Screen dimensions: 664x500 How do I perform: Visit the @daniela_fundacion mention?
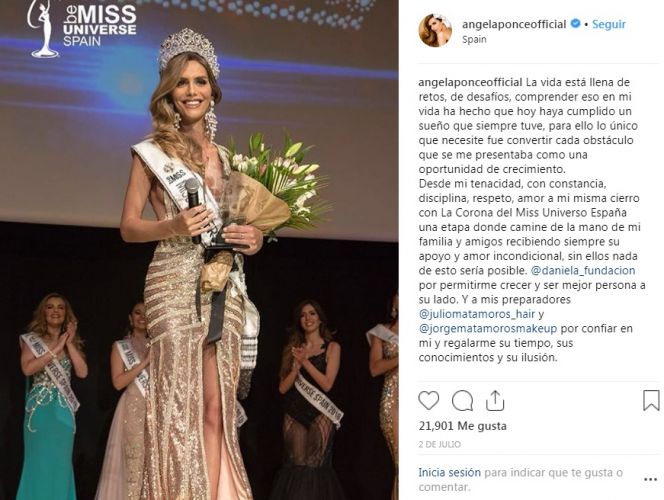(x=583, y=271)
